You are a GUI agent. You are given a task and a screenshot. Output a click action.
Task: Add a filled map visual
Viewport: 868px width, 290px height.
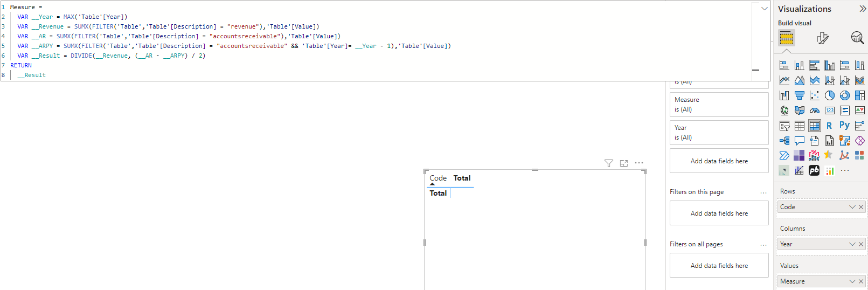click(800, 111)
